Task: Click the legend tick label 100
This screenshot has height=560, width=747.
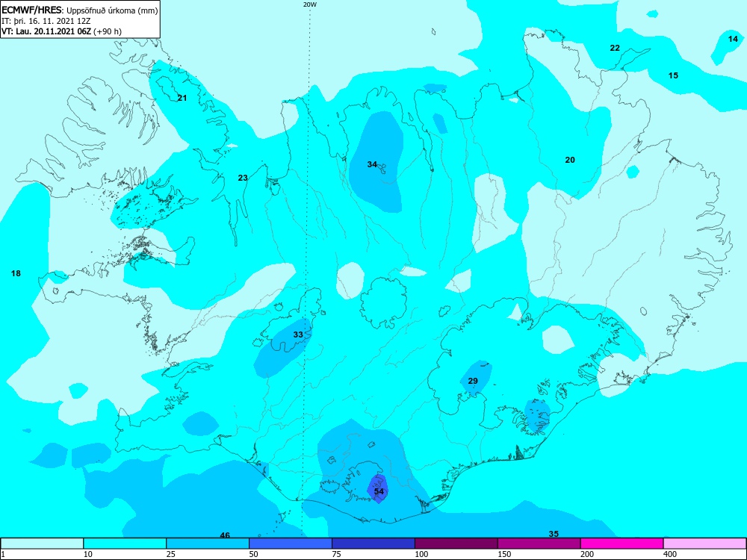Action: [x=421, y=554]
